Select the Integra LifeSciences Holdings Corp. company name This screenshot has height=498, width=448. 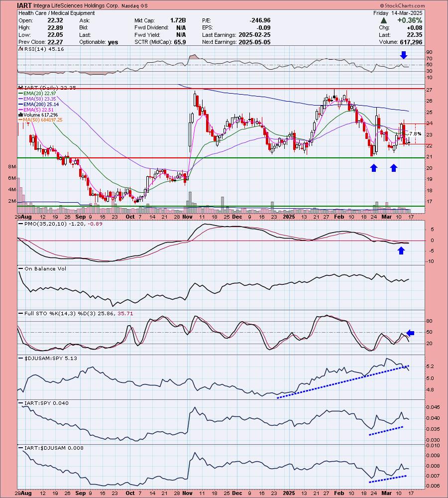click(77, 5)
